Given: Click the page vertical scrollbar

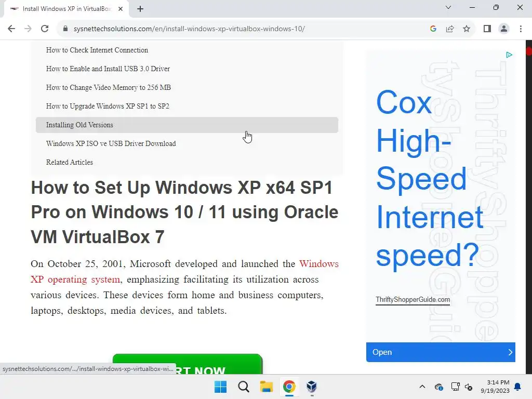Looking at the screenshot, I should [528, 207].
